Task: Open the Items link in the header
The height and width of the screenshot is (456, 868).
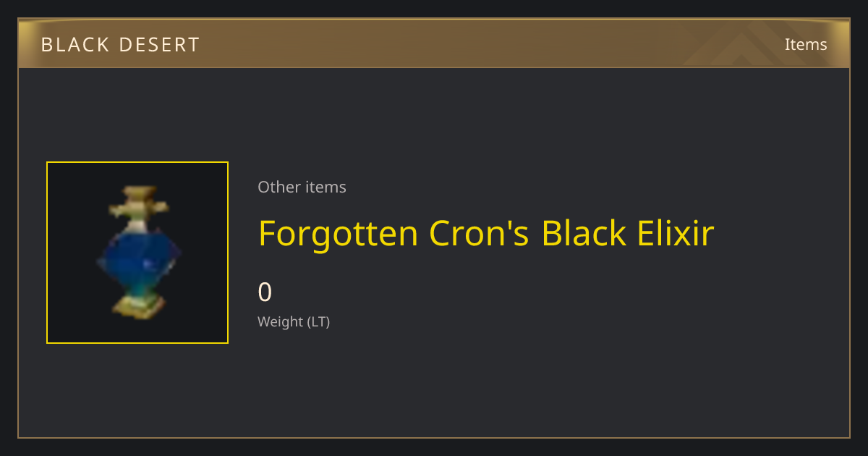Action: pos(806,44)
